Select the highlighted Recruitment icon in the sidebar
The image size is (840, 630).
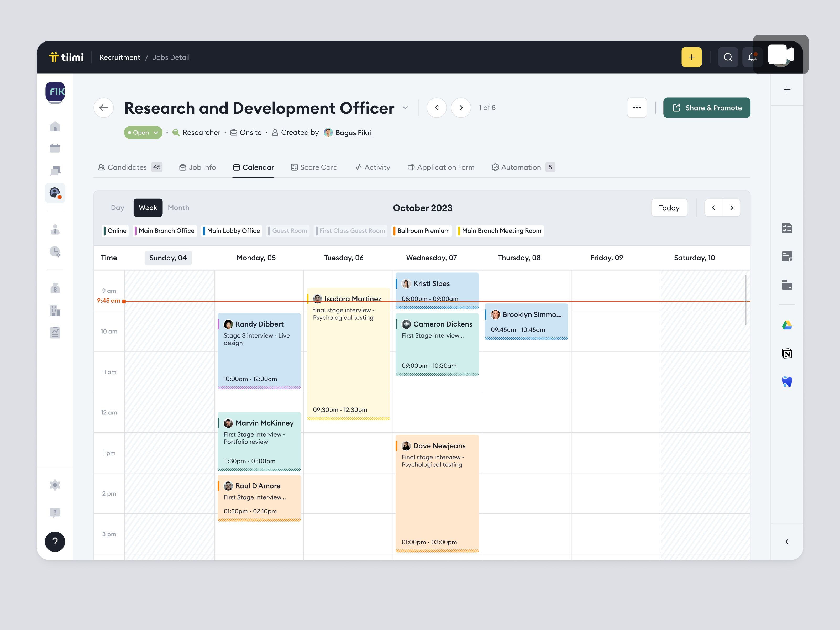click(55, 193)
